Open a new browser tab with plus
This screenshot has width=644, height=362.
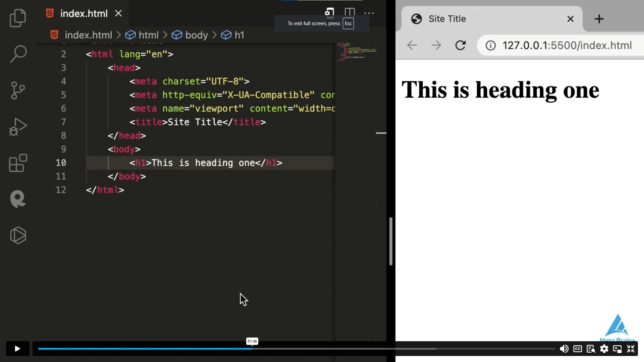point(599,19)
